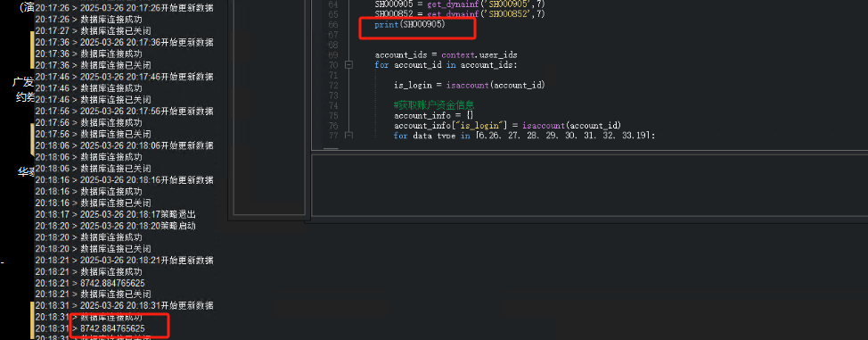The height and width of the screenshot is (340, 868).
Task: Select log entry 20:17:56 数据库连接成功
Action: [x=88, y=122]
